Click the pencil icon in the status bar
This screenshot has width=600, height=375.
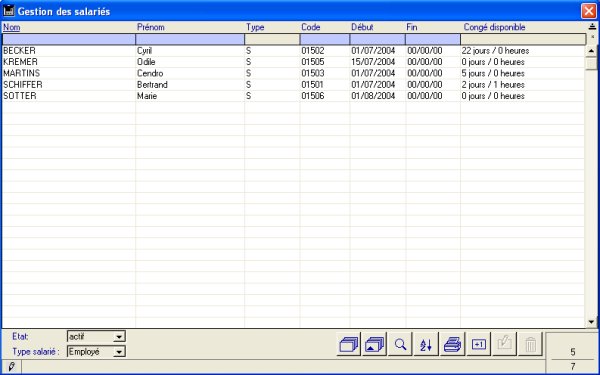coord(11,367)
